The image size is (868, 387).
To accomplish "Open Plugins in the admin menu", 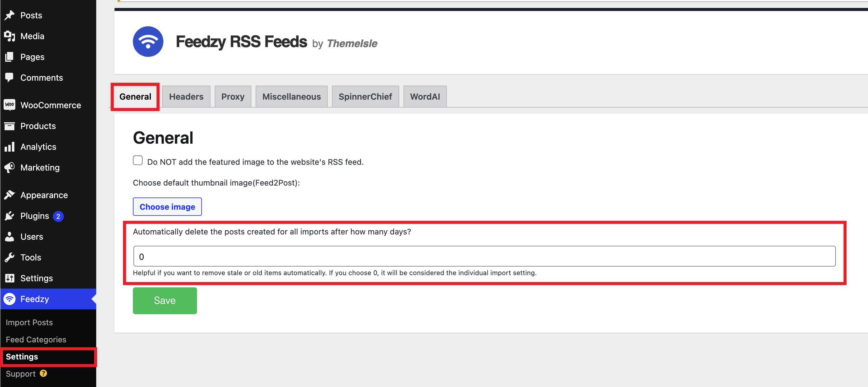I will click(x=35, y=216).
